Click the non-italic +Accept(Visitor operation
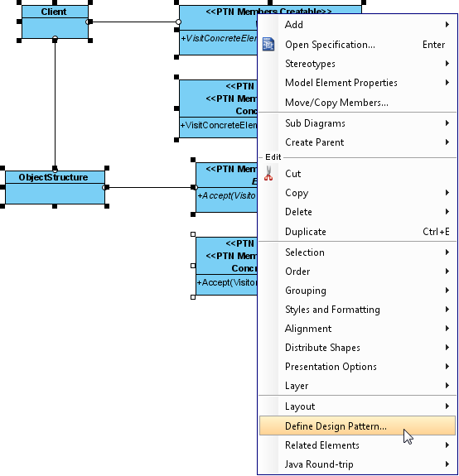Viewport: 459px width, 476px height. [227, 282]
